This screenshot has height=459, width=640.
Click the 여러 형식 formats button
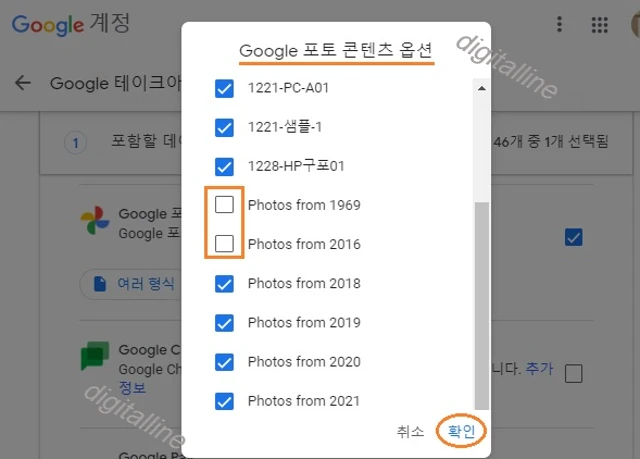[x=131, y=284]
